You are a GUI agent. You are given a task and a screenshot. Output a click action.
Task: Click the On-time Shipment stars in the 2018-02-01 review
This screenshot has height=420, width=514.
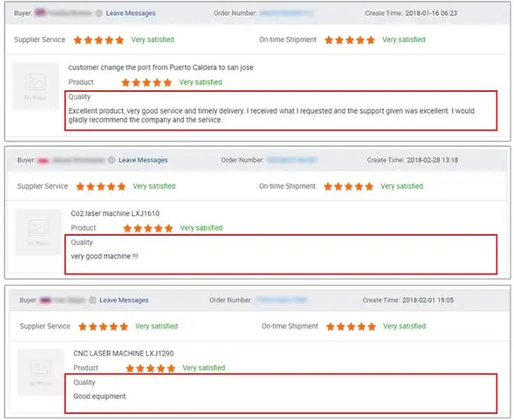pos(351,327)
